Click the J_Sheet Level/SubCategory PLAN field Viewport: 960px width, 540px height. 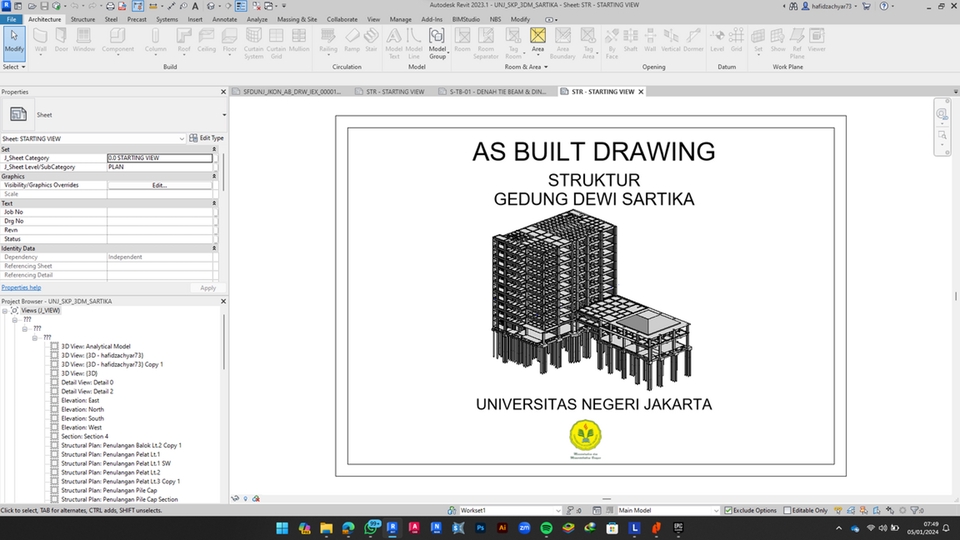pyautogui.click(x=160, y=167)
